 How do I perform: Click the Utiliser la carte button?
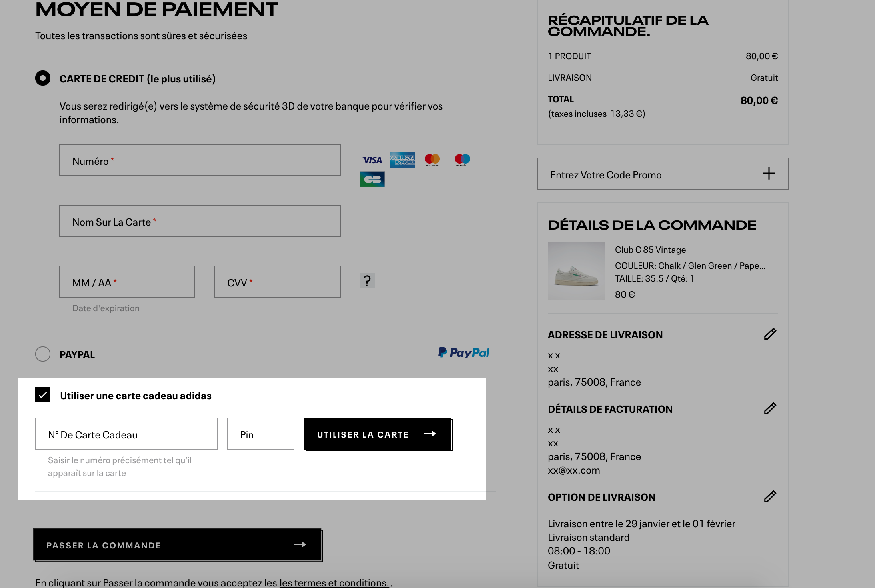click(x=378, y=434)
